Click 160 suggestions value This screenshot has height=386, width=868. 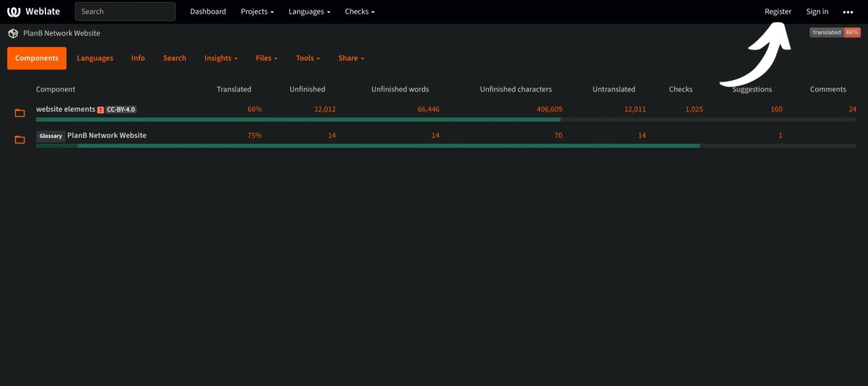click(776, 109)
